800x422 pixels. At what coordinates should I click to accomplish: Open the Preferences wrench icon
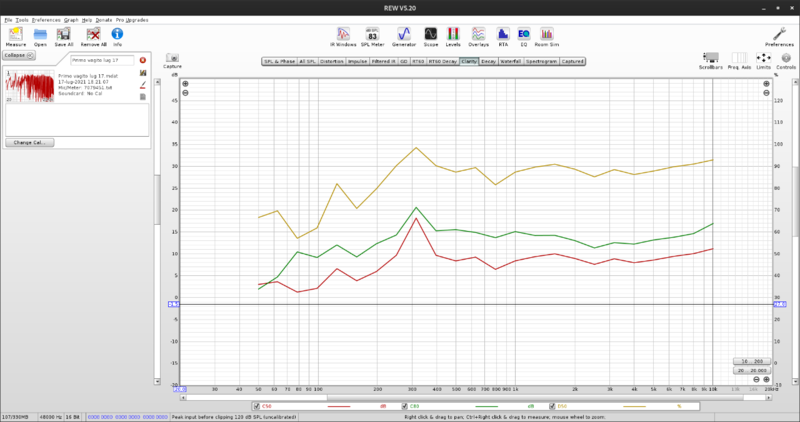(x=779, y=35)
